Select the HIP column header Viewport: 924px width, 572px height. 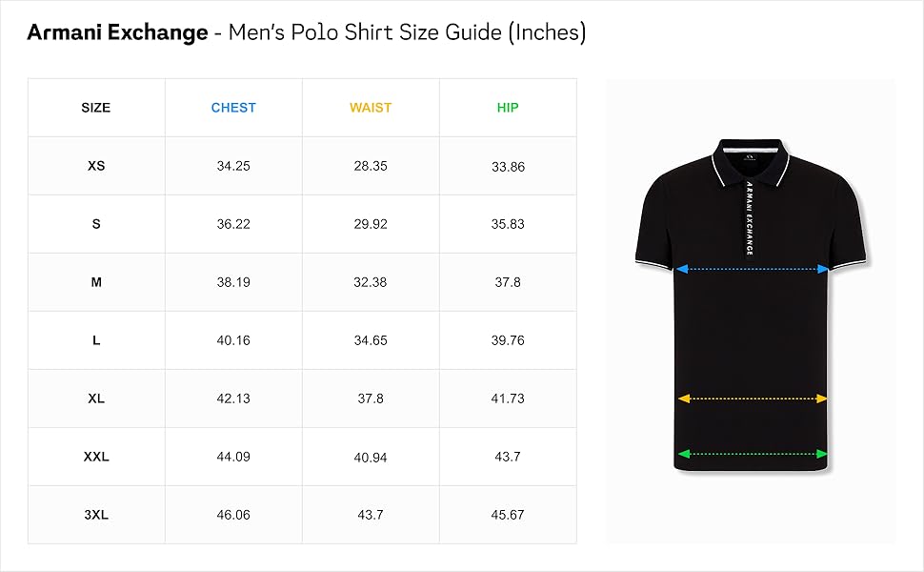508,108
